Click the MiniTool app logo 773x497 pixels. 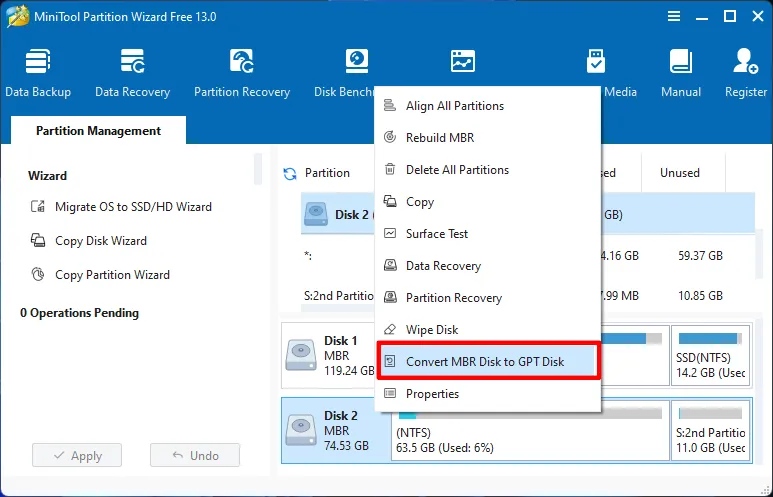(18, 16)
